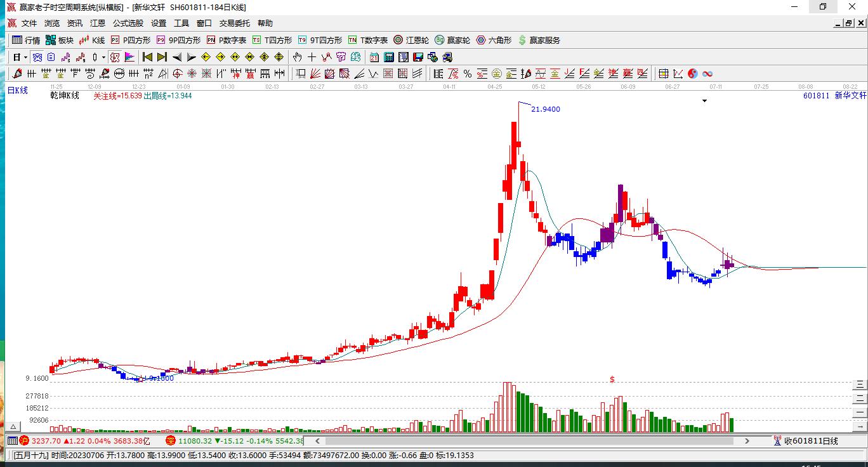Select the percent line tool
Screen dimensions: 868x467
click(467, 74)
